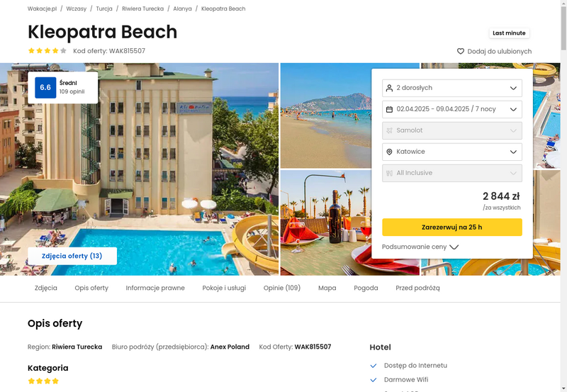Click the Zarezerwuj na 25 h button
567x392 pixels.
pos(452,227)
